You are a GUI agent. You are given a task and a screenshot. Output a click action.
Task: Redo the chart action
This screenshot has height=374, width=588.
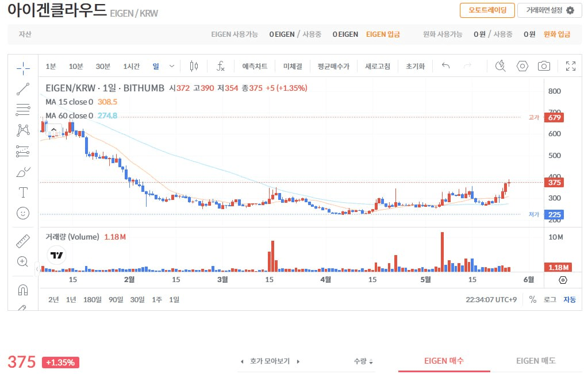coord(467,66)
